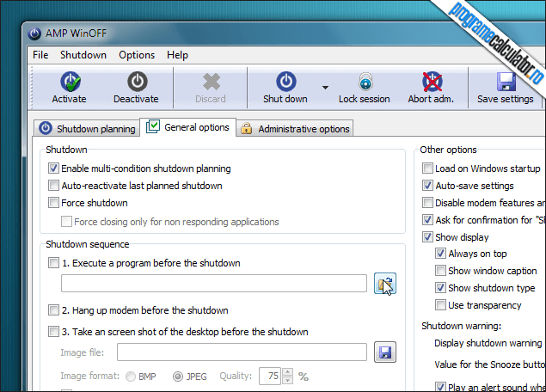Click the save image file floppy button
The image size is (546, 392).
tap(384, 352)
